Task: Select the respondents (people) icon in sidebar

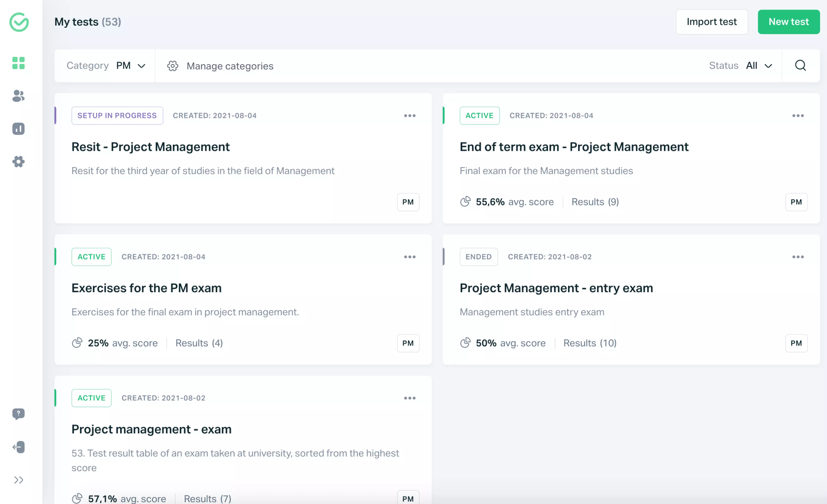Action: 19,97
